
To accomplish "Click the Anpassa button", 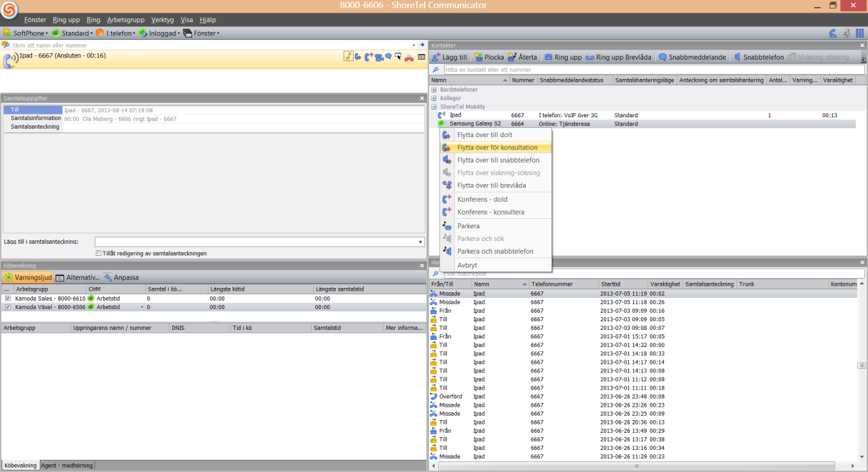I will coord(122,277).
